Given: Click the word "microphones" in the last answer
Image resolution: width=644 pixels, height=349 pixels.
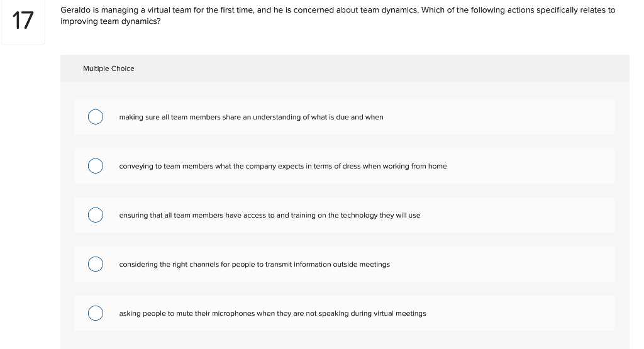Looking at the screenshot, I should [233, 313].
